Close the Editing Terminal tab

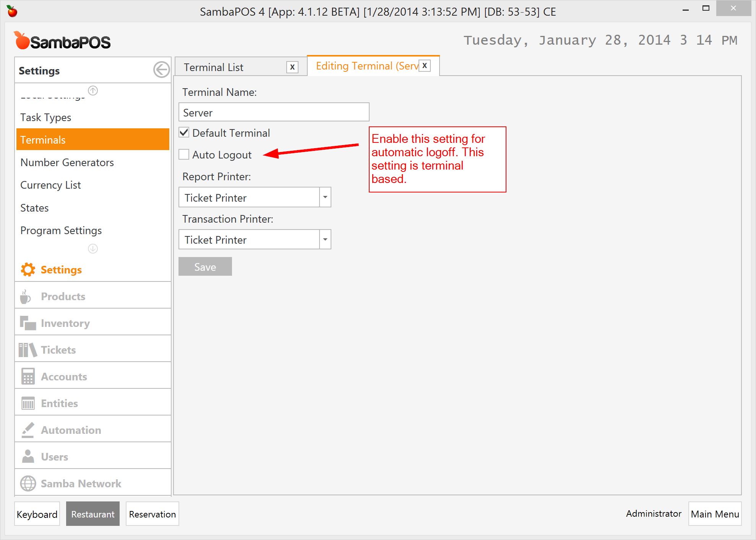tap(424, 65)
